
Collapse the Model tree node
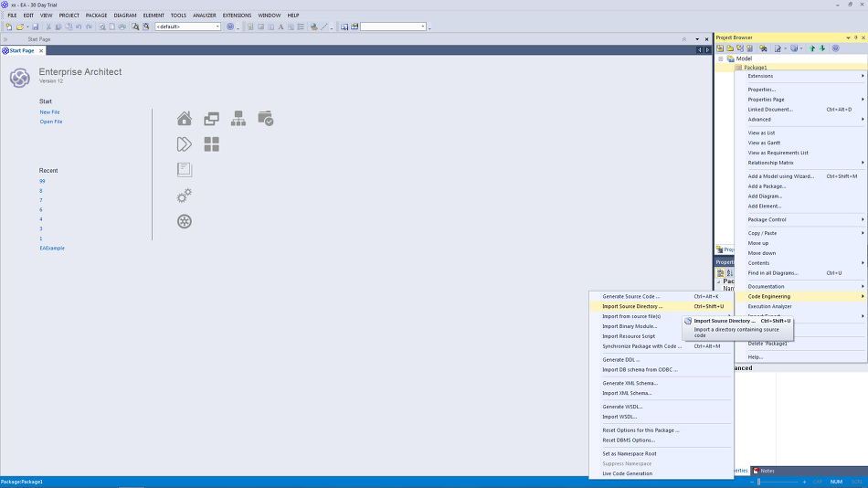point(721,58)
